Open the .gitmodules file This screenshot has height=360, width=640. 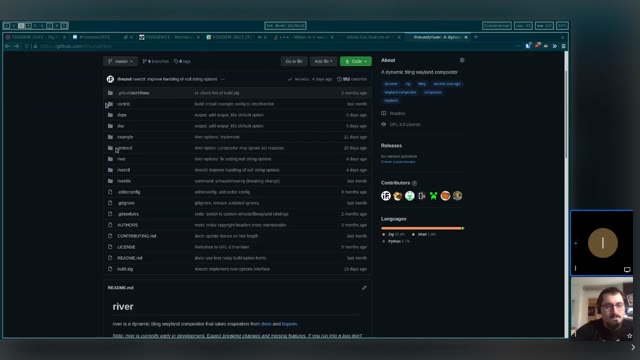128,214
